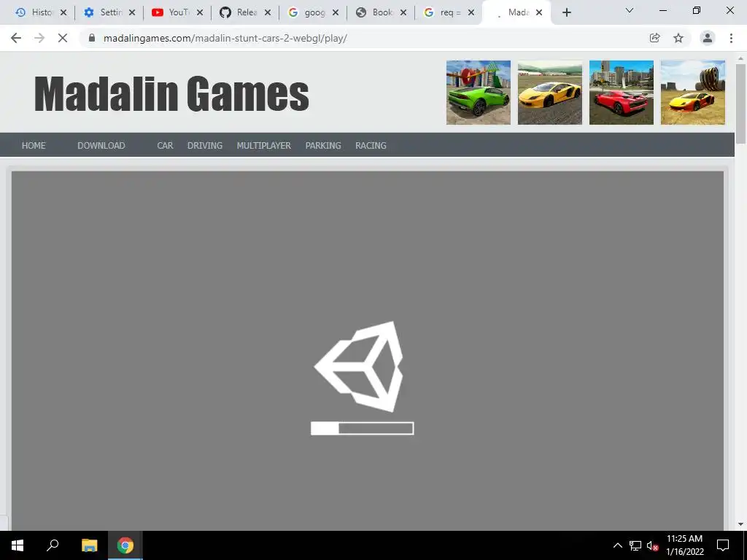Image resolution: width=747 pixels, height=560 pixels.
Task: Close the Settings tab
Action: 132,12
